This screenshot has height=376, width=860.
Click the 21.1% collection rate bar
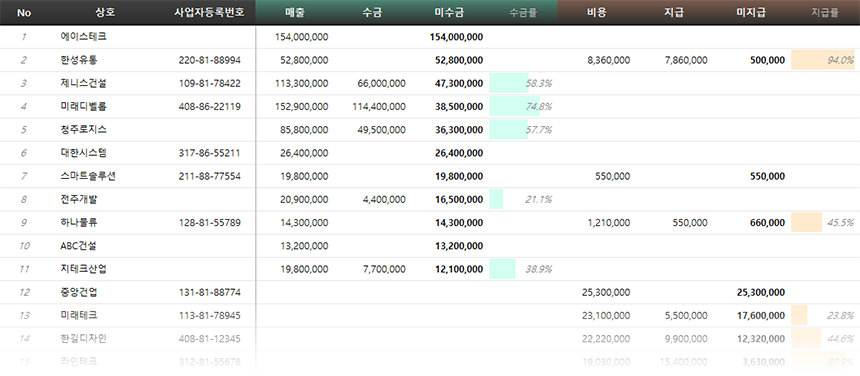496,200
